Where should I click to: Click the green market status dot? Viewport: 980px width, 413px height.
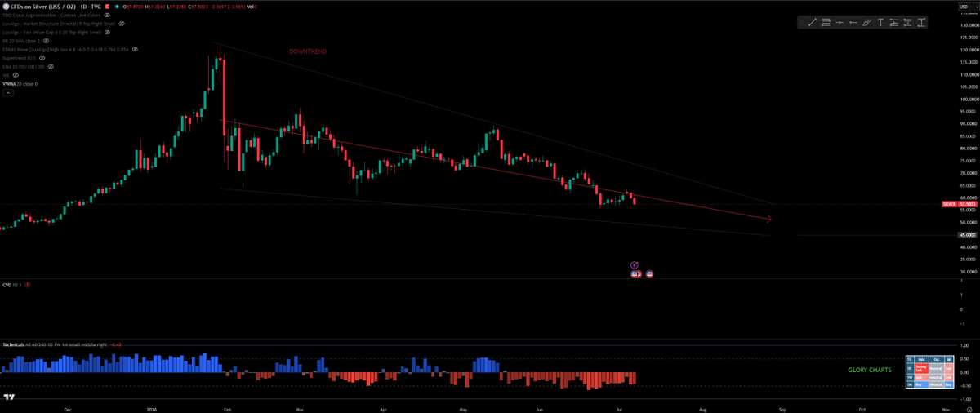point(117,7)
